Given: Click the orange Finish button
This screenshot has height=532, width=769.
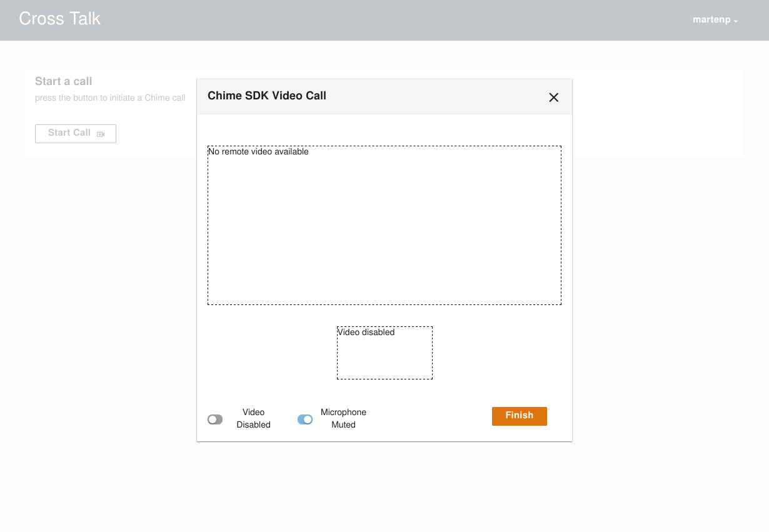Looking at the screenshot, I should click(520, 416).
